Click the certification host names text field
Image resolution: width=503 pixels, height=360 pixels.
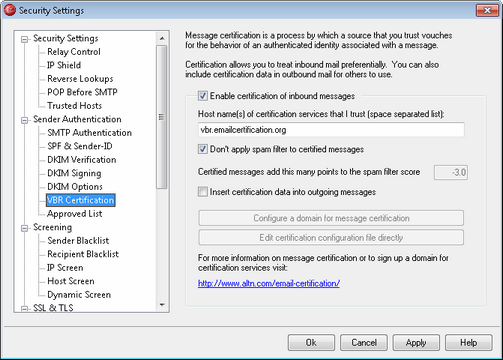click(x=331, y=130)
